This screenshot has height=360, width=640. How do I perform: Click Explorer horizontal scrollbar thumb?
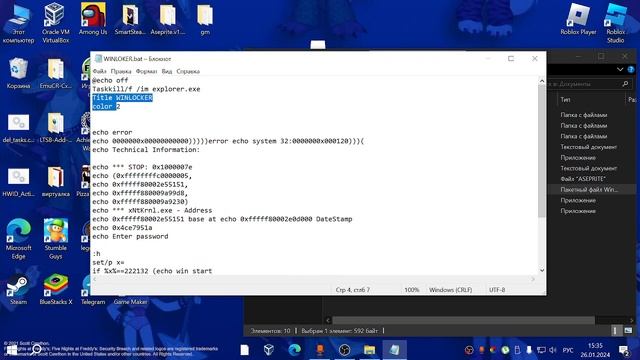tap(463, 320)
